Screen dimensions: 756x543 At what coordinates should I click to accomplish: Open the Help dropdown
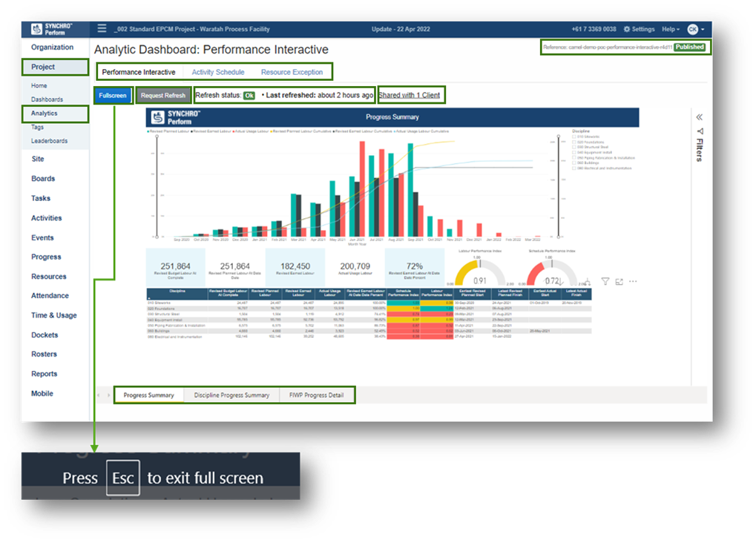(671, 28)
